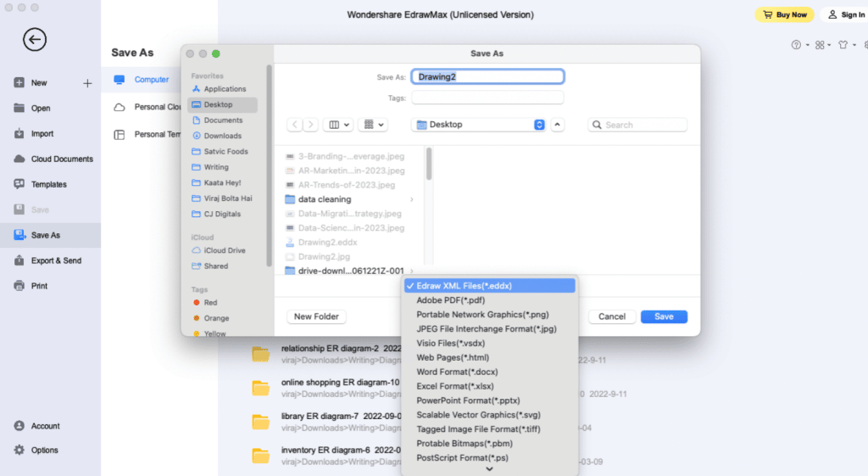Screen dimensions: 868x476
Task: Select Edraw XML Files(*.eddx) format
Action: click(489, 286)
